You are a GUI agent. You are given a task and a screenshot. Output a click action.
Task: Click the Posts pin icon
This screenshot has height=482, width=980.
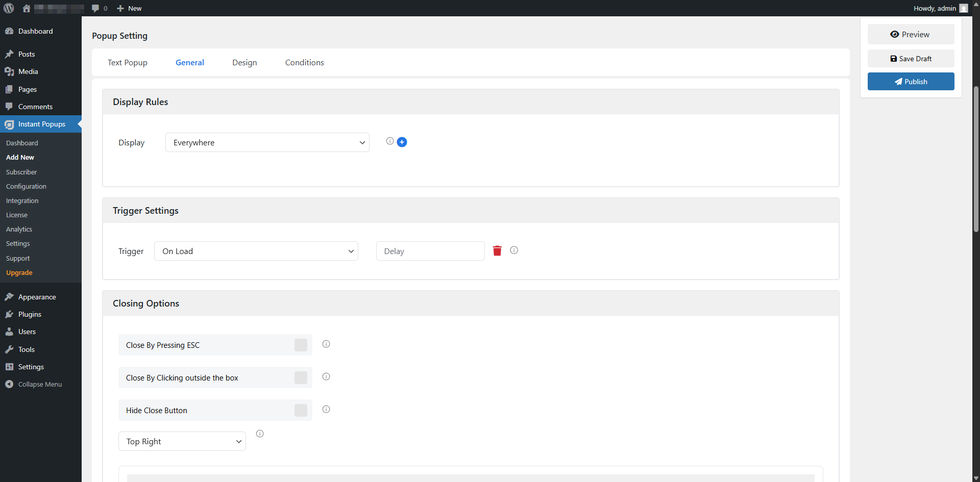coord(9,54)
